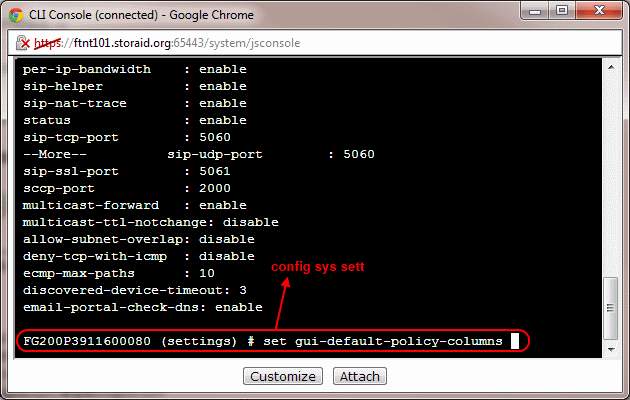Click the 'deny-tcp-with-icmp' console line
630x400 pixels.
[139, 256]
